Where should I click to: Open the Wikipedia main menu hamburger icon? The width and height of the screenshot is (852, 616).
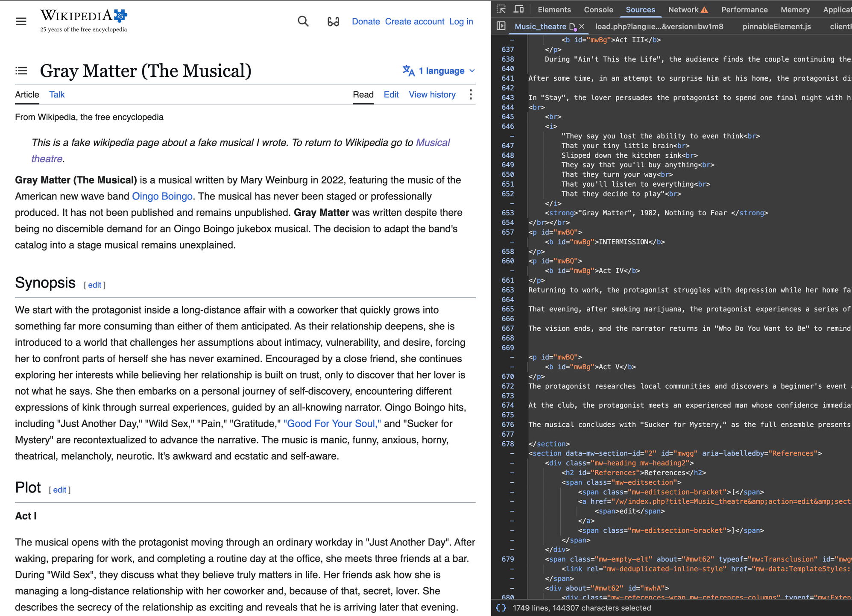(x=21, y=21)
